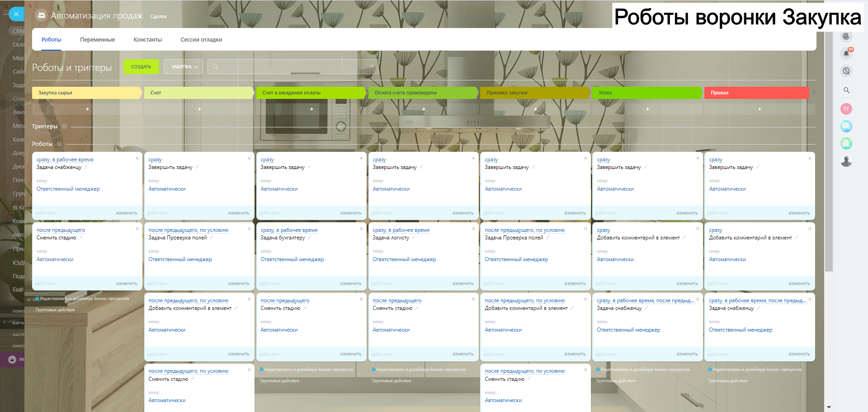The image size is (868, 412).
Task: Open the Сессии отладки tab
Action: [201, 40]
